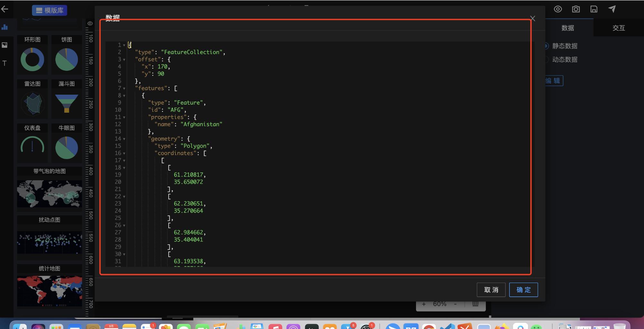Select the text component sidebar icon
The image size is (644, 329).
pyautogui.click(x=5, y=63)
